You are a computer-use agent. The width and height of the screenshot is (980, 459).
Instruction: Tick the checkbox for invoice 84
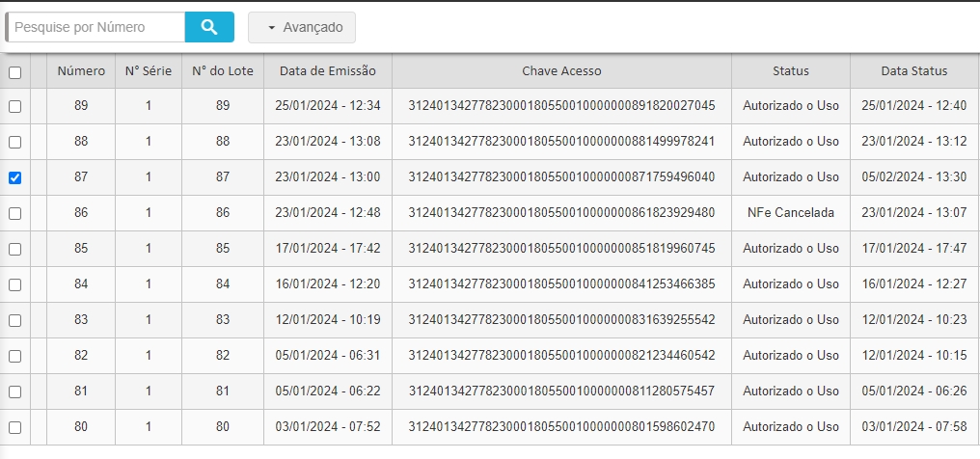pyautogui.click(x=14, y=284)
